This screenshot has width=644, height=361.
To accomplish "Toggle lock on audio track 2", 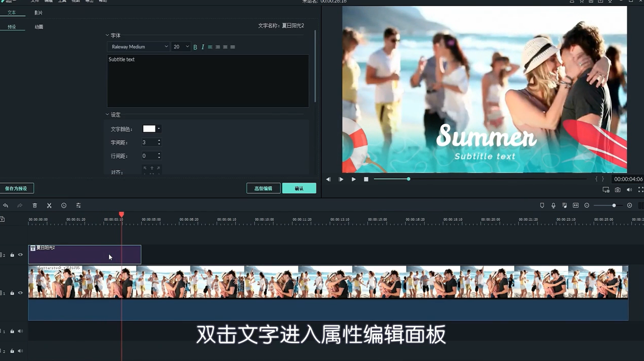I will [12, 351].
